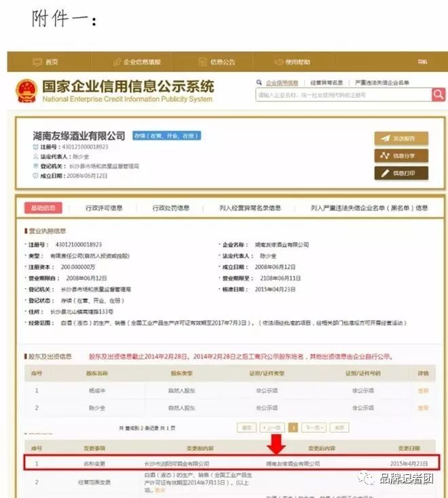The width and height of the screenshot is (448, 498).
Task: Click orange more link in change row 2
Action: pos(160,491)
